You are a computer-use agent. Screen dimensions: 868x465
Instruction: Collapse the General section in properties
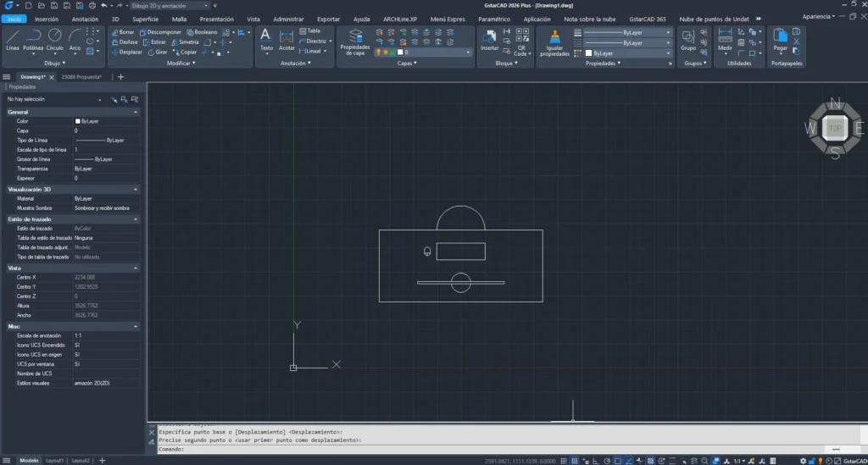(x=136, y=113)
